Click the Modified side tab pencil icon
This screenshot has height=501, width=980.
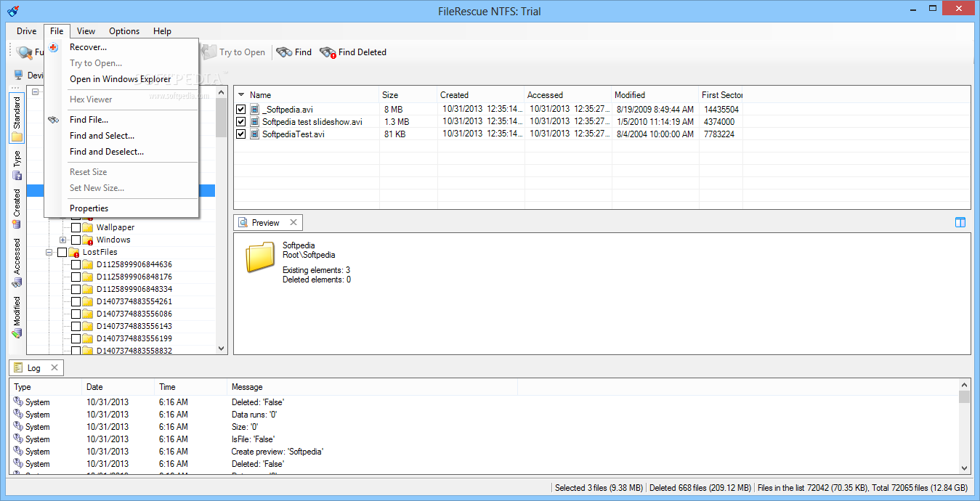17,333
